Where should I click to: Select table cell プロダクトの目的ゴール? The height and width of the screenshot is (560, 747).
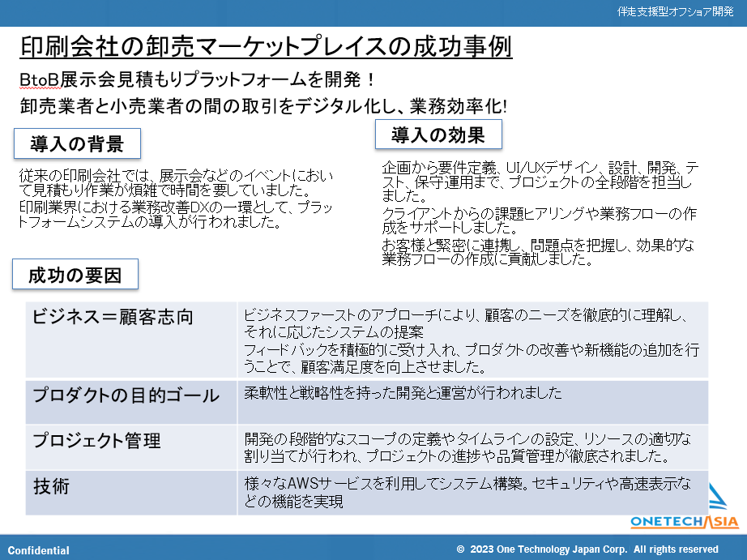131,402
